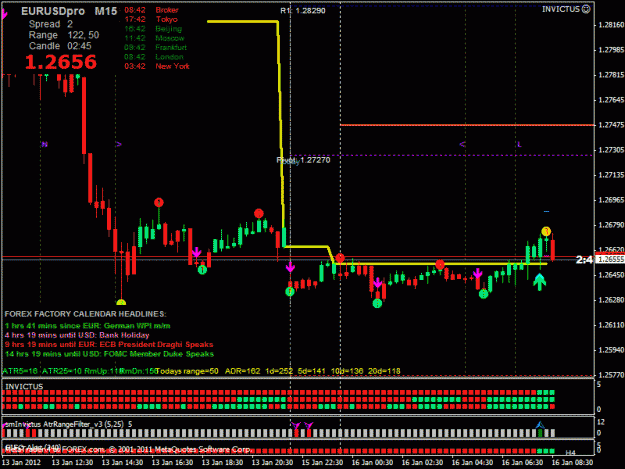Image resolution: width=625 pixels, height=469 pixels.
Task: Select the purple dotted pivot line
Action: [442, 155]
